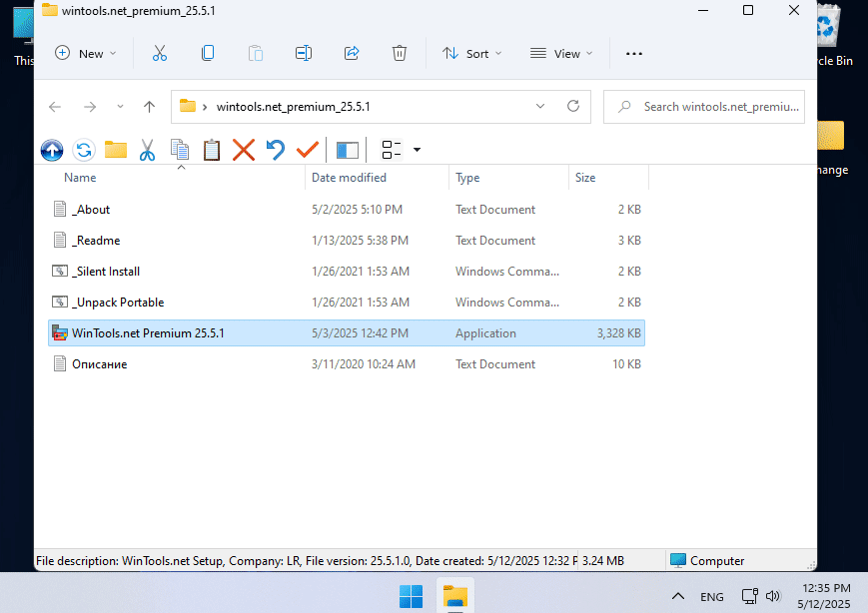The width and height of the screenshot is (868, 613).
Task: Click the yellow folder toolbar icon
Action: (116, 150)
